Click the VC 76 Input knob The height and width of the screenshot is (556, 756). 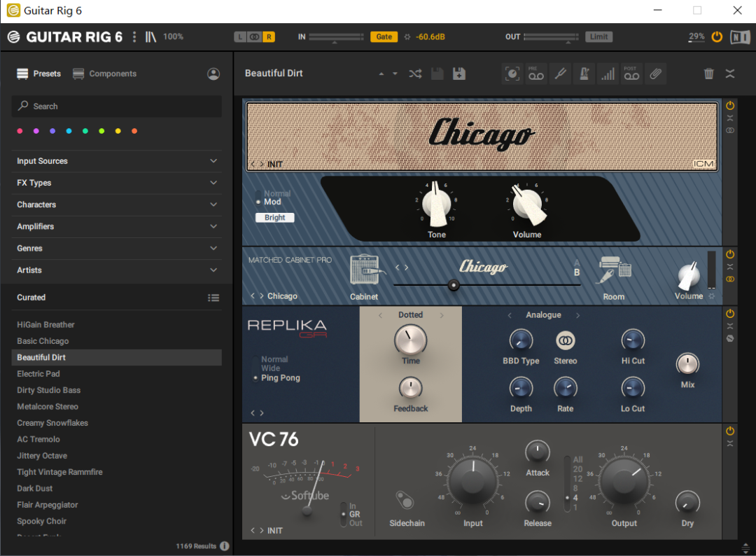(472, 481)
